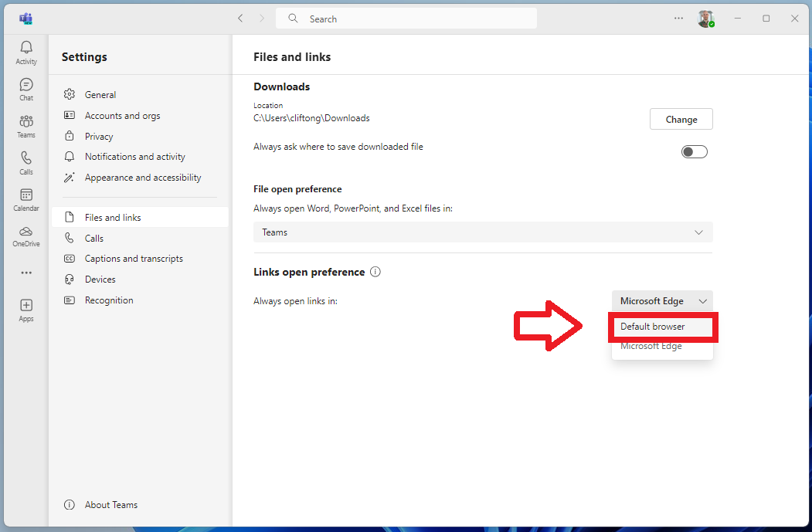This screenshot has height=532, width=812.
Task: Open Calls from the left rail
Action: 26,163
